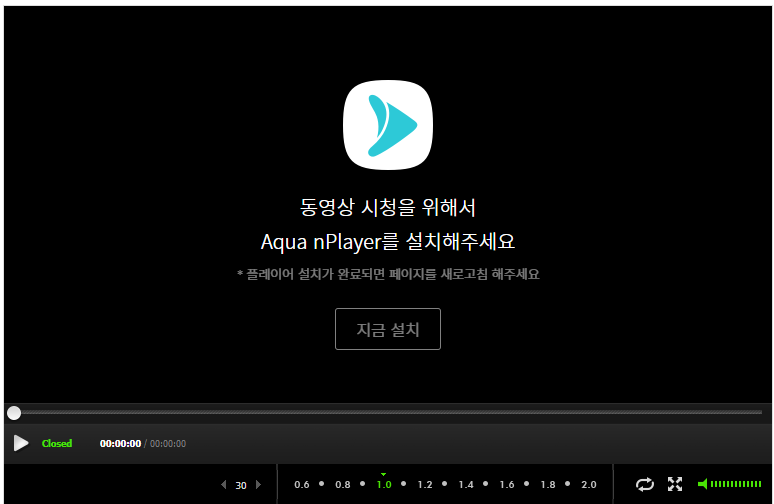Click the refresh notice text under title
Image resolution: width=774 pixels, height=504 pixels.
tap(388, 274)
